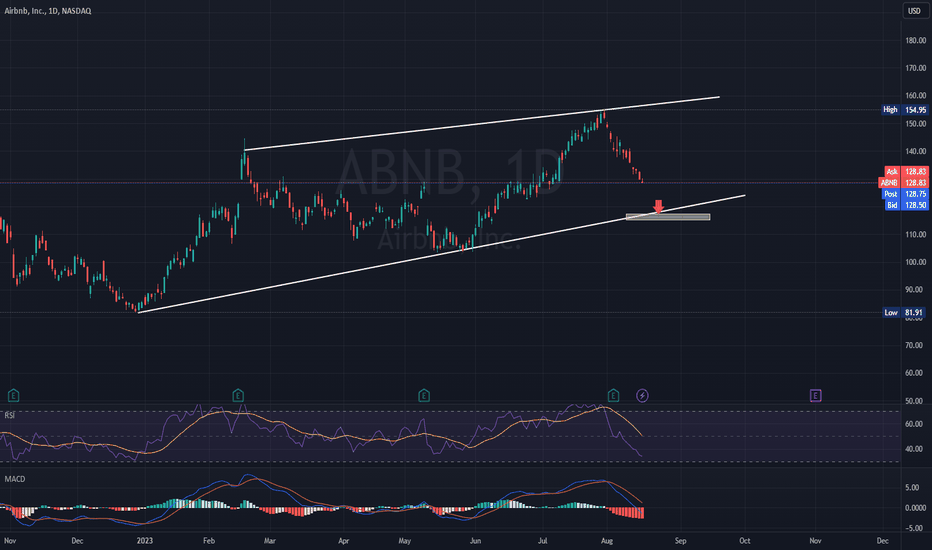Click the High 154.95 price label
Viewport: 932px width, 550px height.
904,109
